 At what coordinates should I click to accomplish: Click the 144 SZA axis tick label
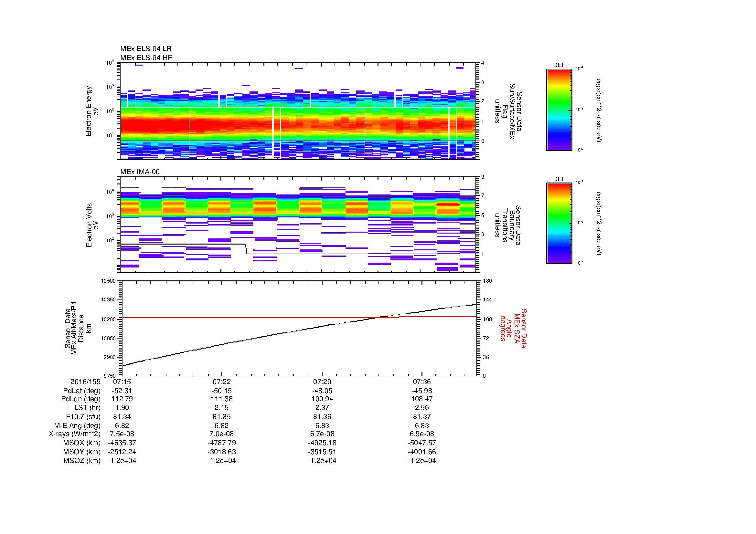(x=487, y=300)
